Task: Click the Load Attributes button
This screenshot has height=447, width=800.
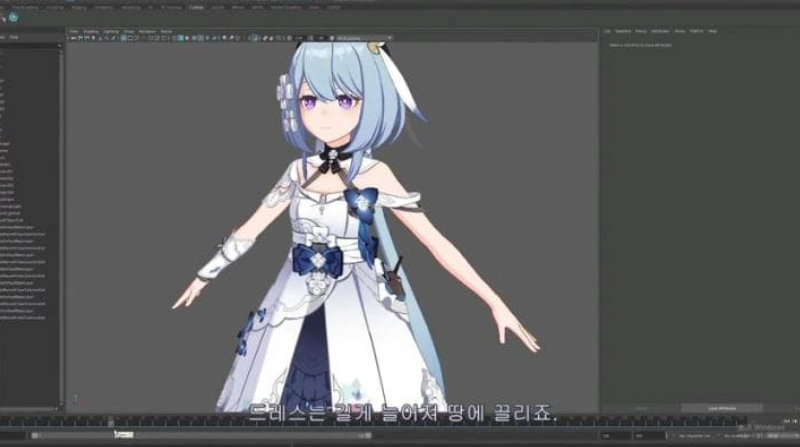Action: [x=722, y=408]
